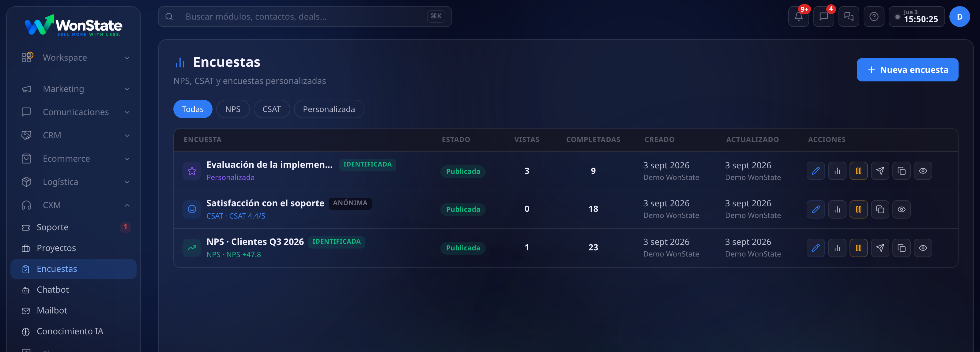Pause the NPS · Clientes Q3 2026 survey
Image resolution: width=980 pixels, height=352 pixels.
859,248
